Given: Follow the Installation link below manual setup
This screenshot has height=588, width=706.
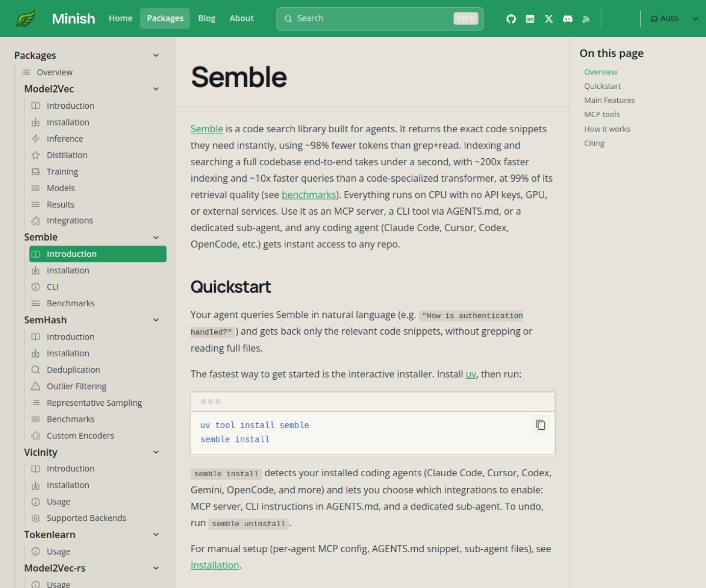Looking at the screenshot, I should [215, 565].
